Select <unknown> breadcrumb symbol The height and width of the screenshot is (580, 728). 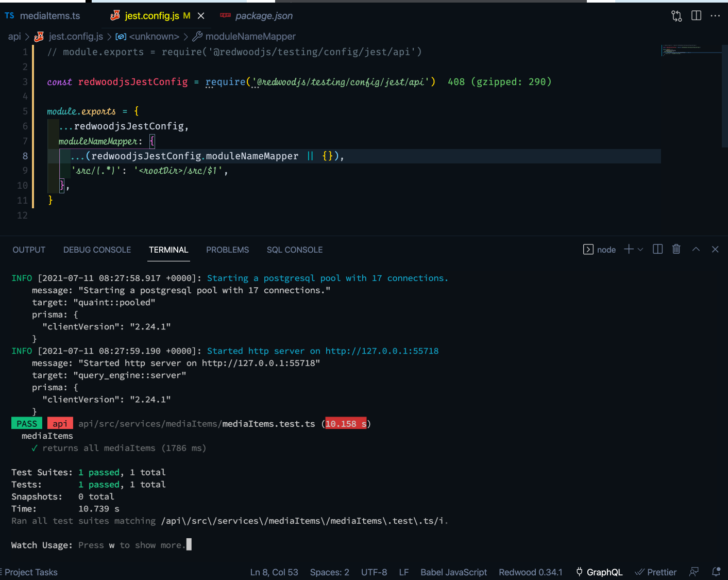click(147, 37)
